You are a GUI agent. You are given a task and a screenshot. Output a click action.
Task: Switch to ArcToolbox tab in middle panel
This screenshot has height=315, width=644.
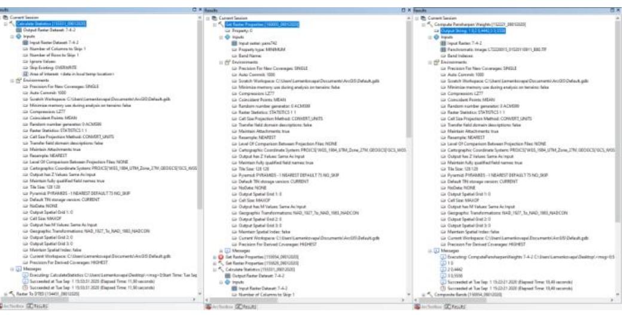click(x=219, y=307)
